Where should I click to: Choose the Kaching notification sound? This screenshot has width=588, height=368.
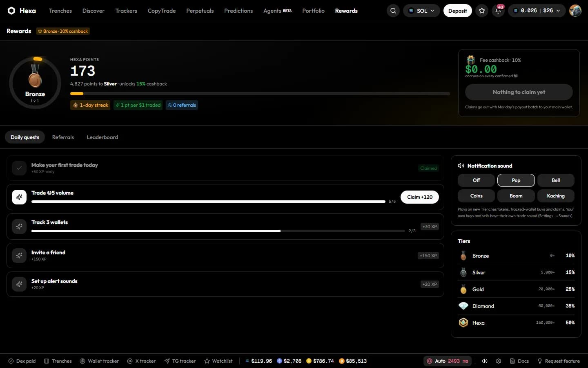pyautogui.click(x=556, y=196)
